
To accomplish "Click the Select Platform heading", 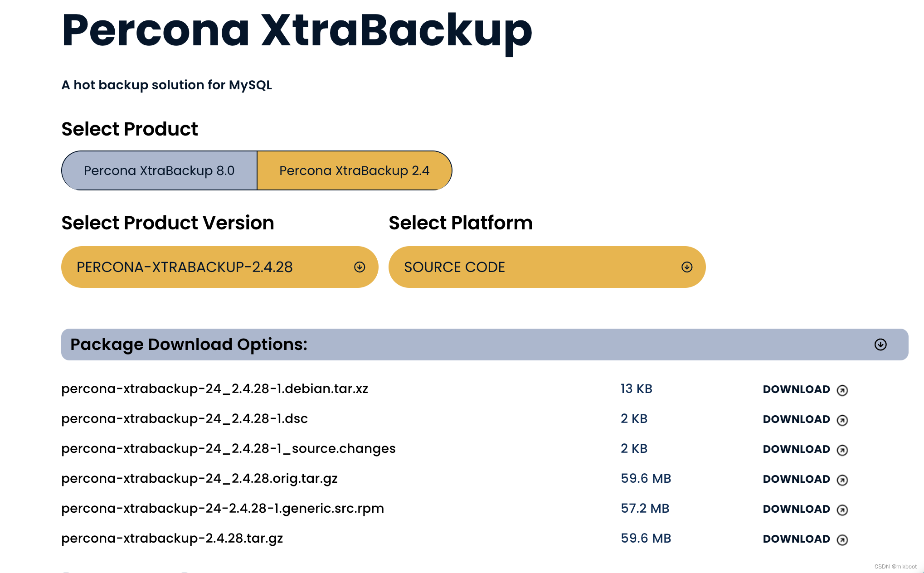I will click(461, 223).
